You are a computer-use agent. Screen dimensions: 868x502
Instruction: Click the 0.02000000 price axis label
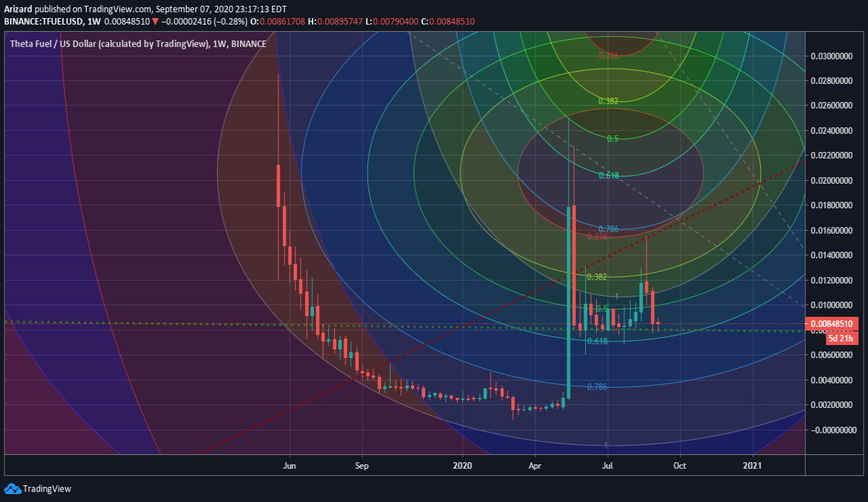pos(831,180)
